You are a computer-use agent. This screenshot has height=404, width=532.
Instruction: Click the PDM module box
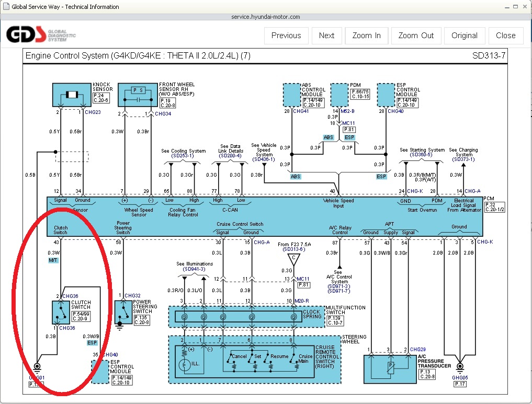click(339, 95)
